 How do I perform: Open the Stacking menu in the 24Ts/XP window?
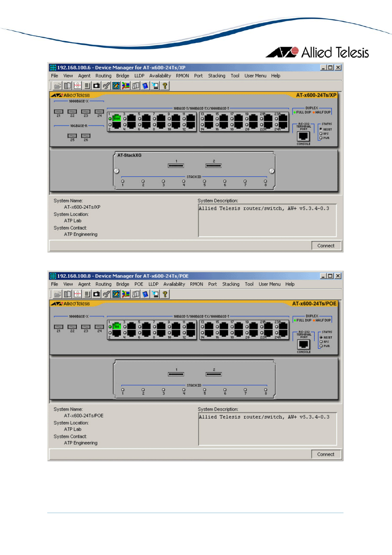217,76
